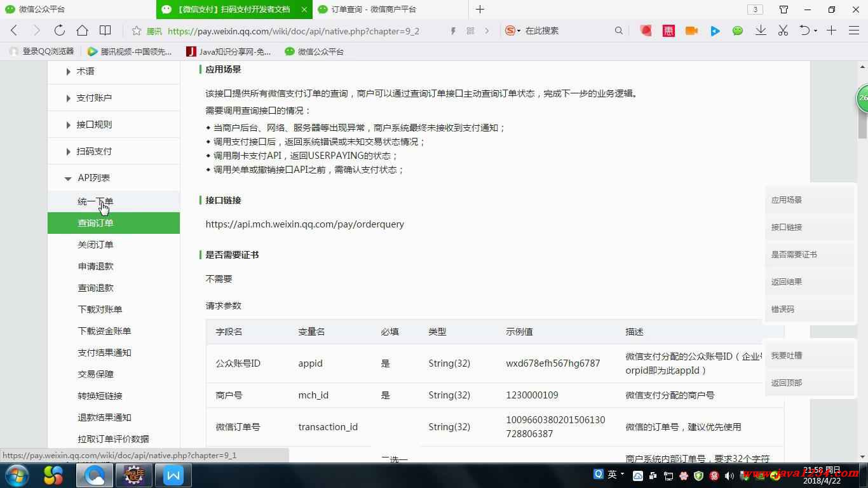The width and height of the screenshot is (868, 488).
Task: Open the reading mode book icon
Action: (105, 30)
